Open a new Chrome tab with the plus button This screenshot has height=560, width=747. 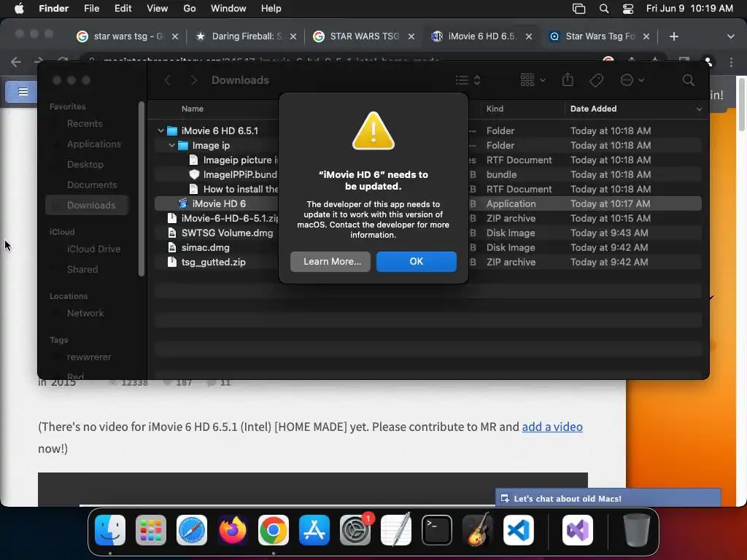click(x=673, y=36)
